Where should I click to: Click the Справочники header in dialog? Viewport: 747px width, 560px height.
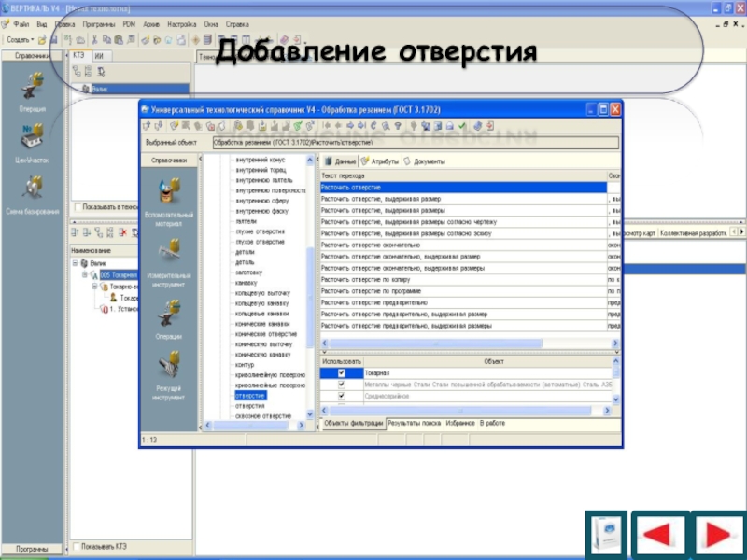click(x=169, y=160)
